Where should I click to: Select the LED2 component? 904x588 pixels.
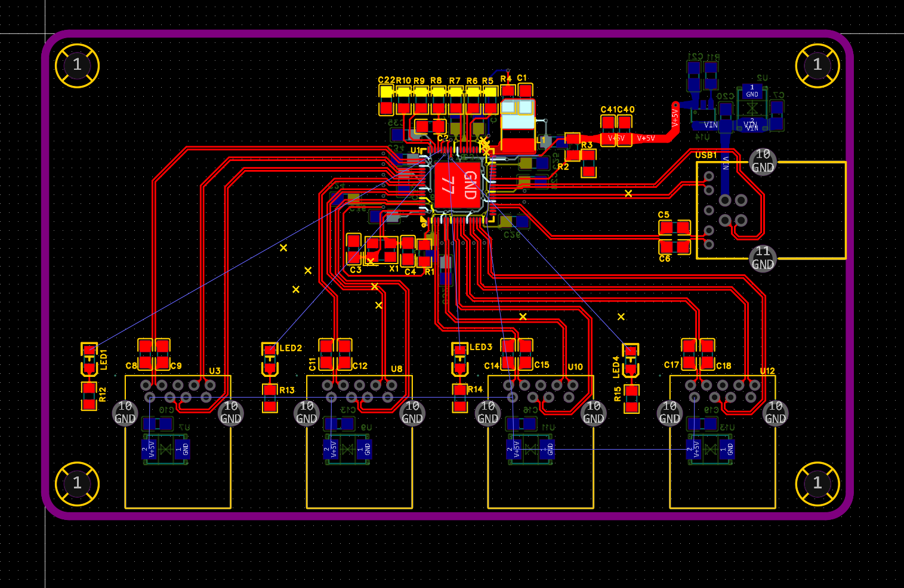(270, 360)
